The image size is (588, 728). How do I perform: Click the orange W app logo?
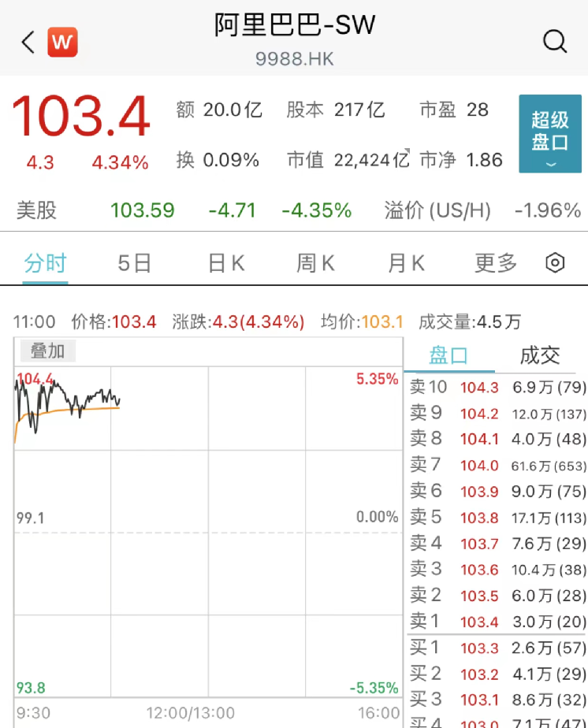click(61, 41)
